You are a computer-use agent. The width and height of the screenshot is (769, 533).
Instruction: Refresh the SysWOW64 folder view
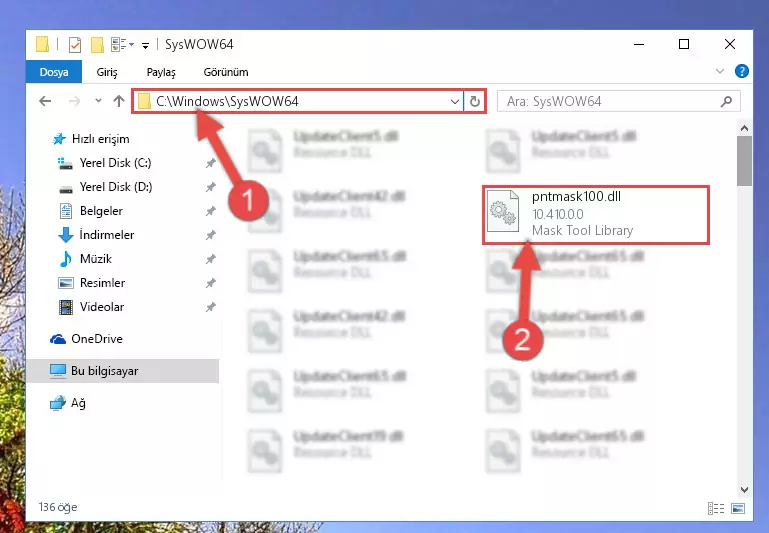(474, 102)
